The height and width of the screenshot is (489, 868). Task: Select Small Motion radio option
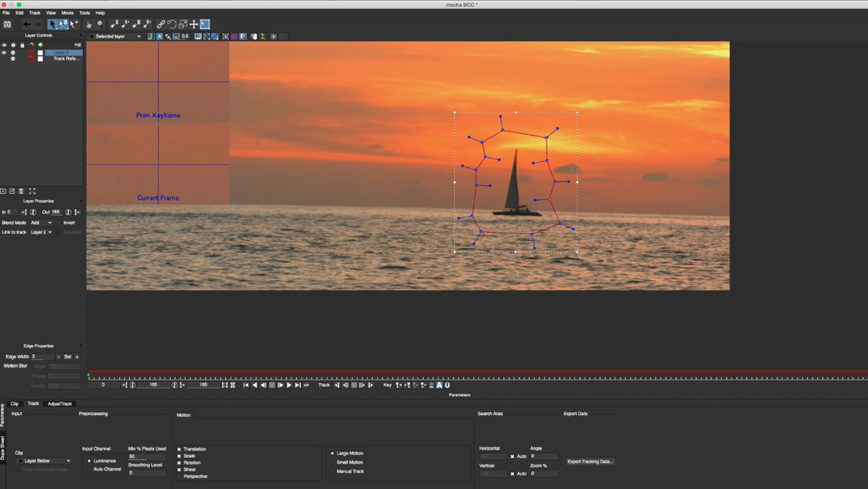(x=332, y=463)
